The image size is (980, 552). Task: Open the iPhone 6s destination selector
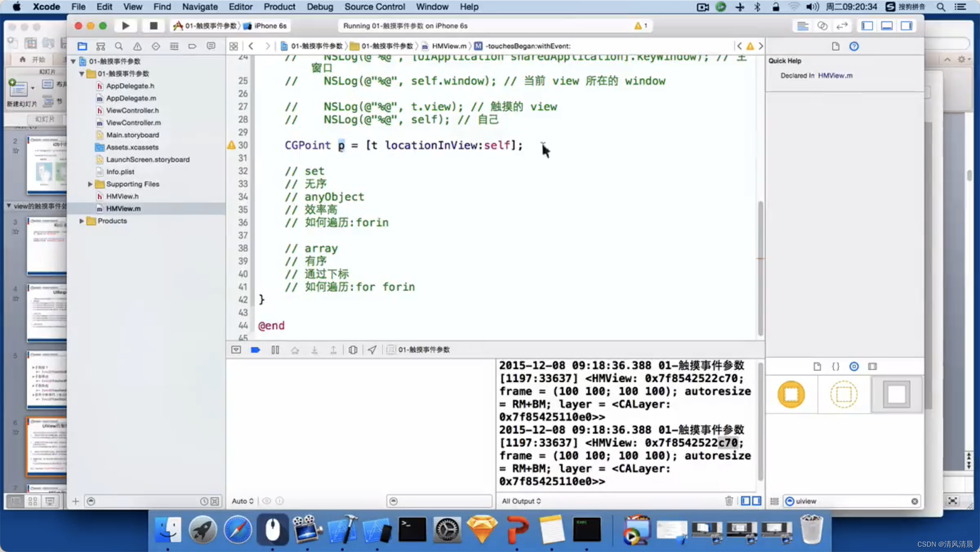pyautogui.click(x=266, y=26)
